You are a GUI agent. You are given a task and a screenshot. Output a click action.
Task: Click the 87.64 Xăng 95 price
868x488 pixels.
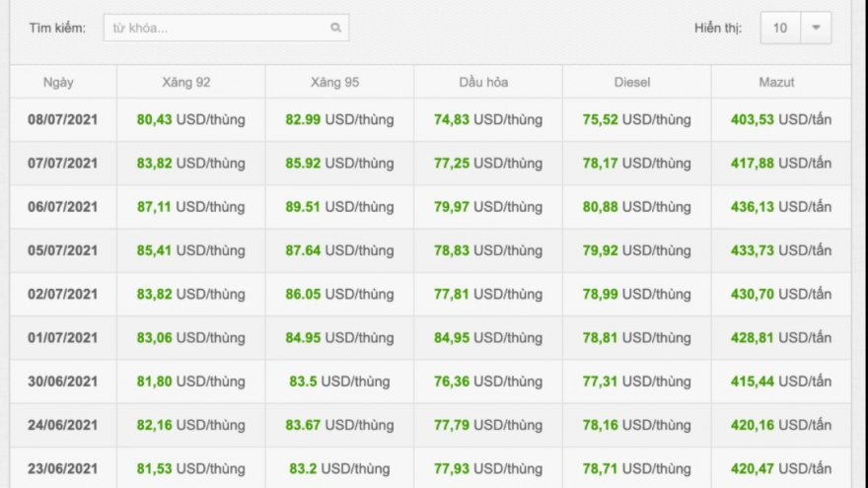[x=303, y=250]
